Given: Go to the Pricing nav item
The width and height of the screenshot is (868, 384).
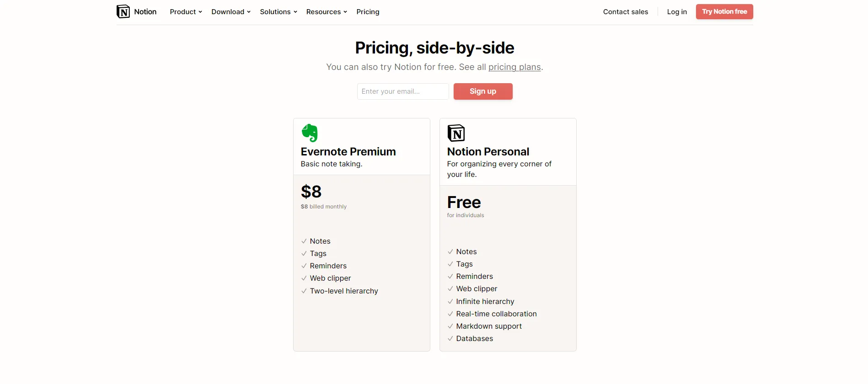Looking at the screenshot, I should pyautogui.click(x=368, y=12).
